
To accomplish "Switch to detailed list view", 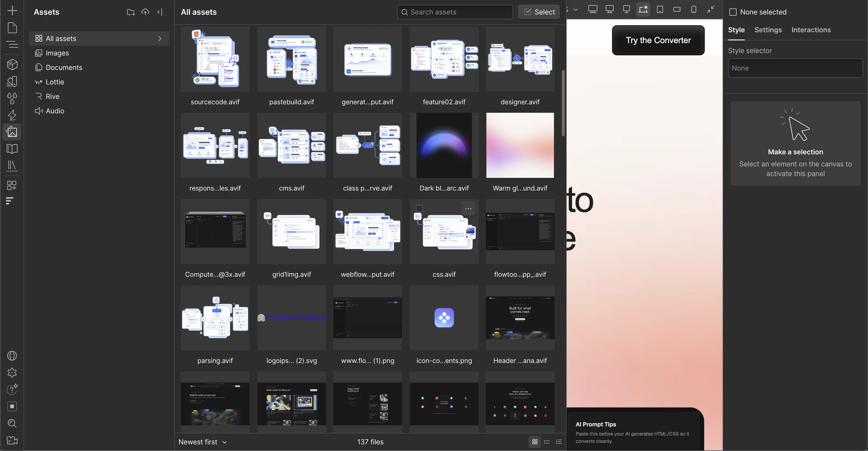I will (559, 442).
